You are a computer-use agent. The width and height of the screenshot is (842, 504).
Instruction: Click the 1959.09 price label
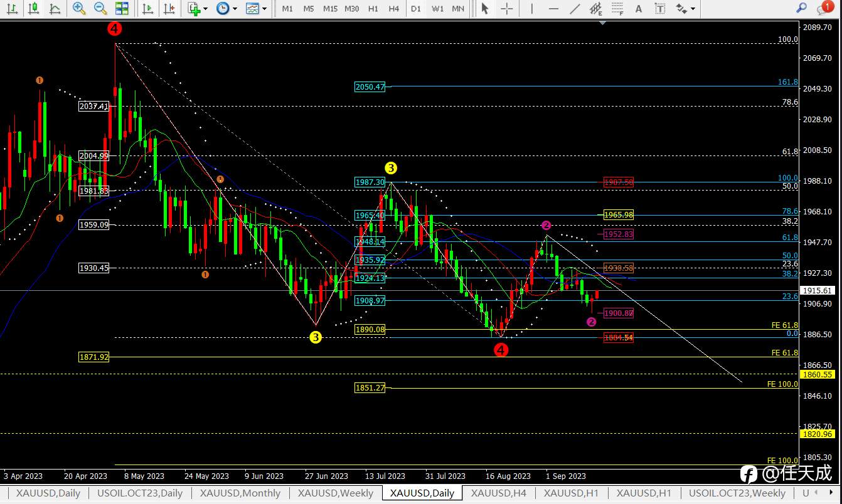click(x=93, y=224)
